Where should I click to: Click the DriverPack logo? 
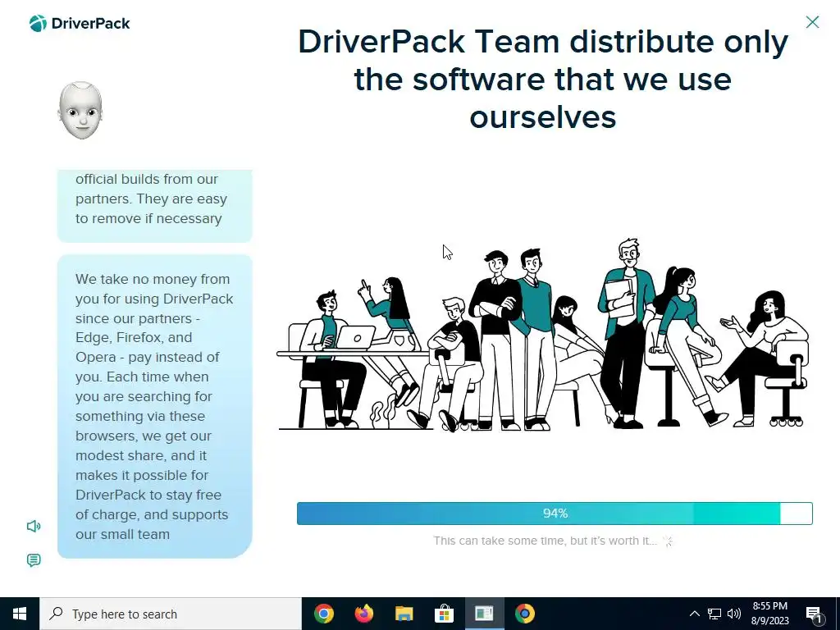pyautogui.click(x=80, y=24)
